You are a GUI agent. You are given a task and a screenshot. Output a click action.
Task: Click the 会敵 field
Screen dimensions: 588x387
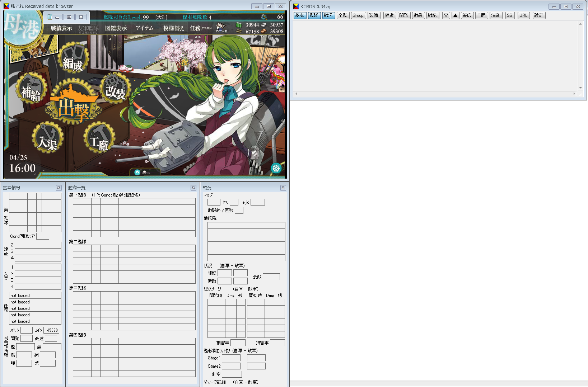click(x=271, y=277)
